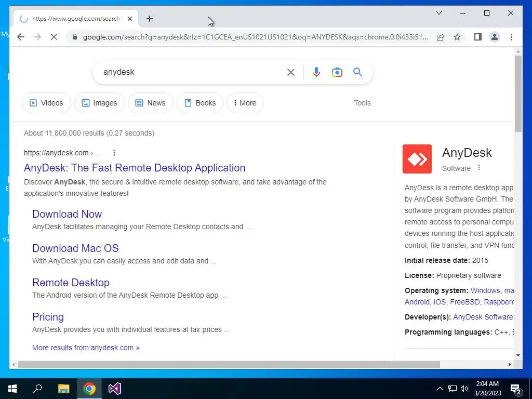
Task: Click the AnyDesk red logo thumbnail
Action: click(x=417, y=159)
